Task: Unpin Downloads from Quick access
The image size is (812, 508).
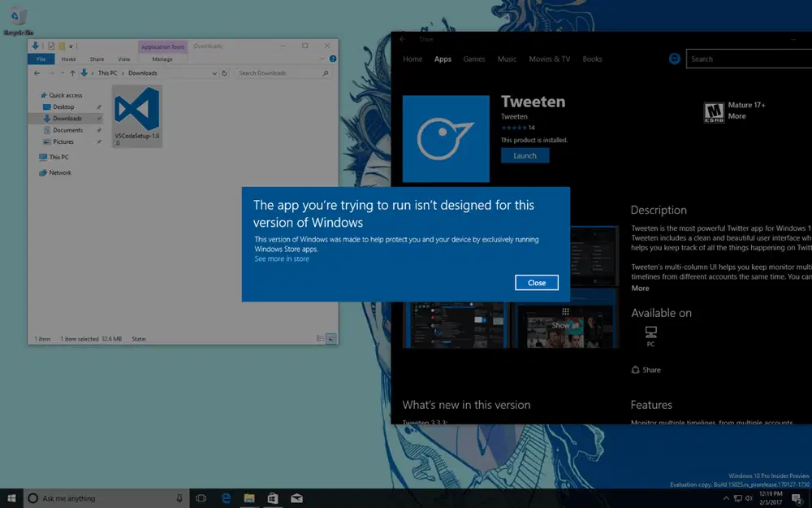Action: 99,119
